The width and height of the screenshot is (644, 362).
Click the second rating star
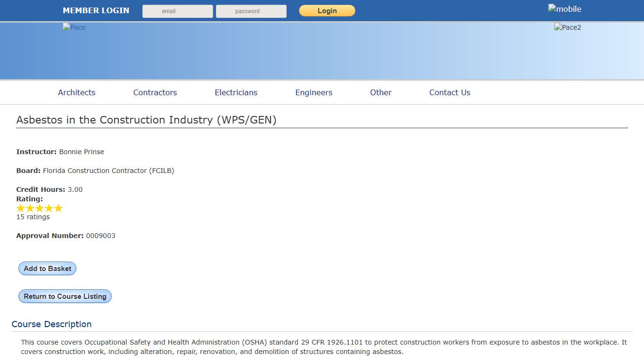click(30, 208)
